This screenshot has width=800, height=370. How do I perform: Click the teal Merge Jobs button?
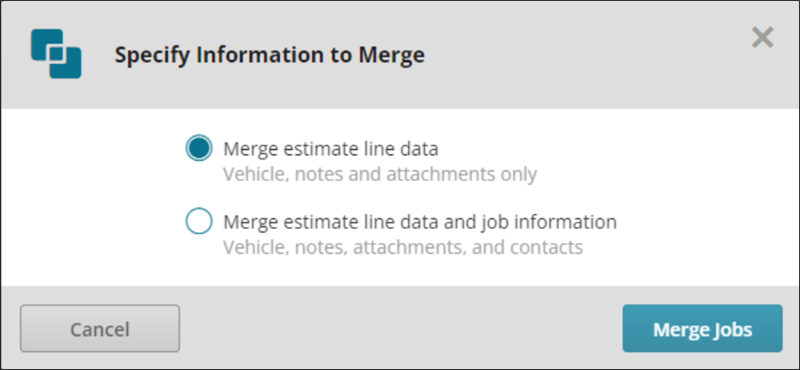[703, 329]
